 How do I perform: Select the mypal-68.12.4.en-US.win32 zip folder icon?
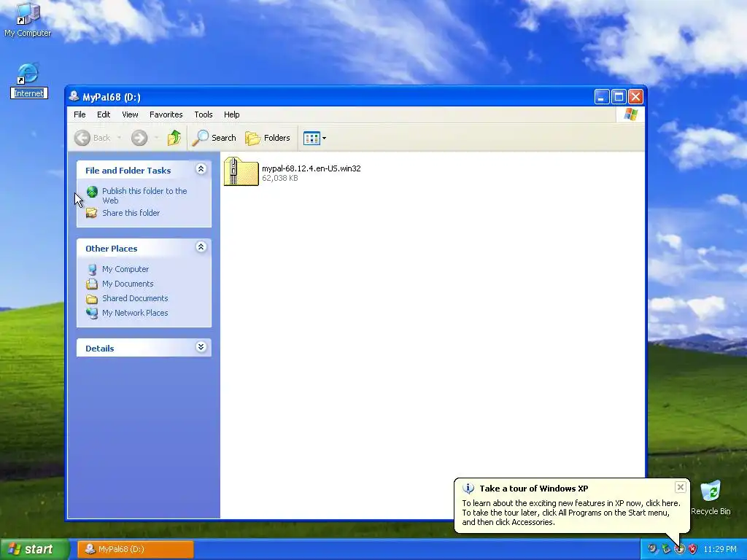(241, 171)
